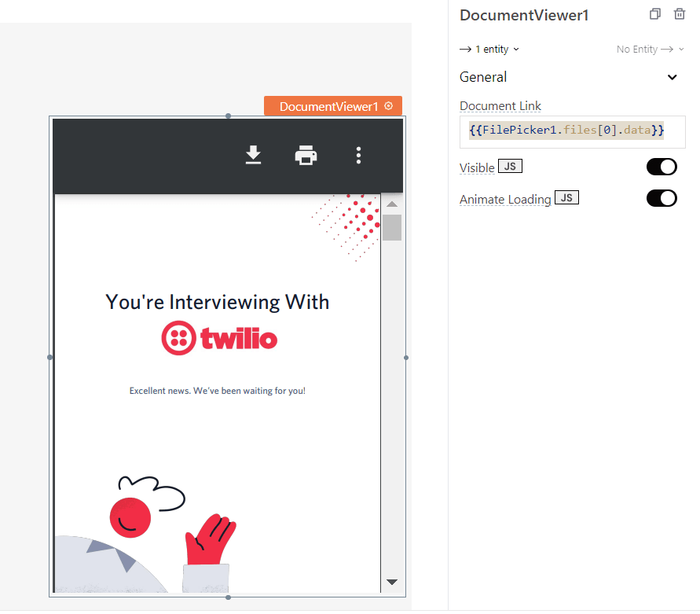Click the document viewer scrollbar thumb
The width and height of the screenshot is (700, 614).
tap(392, 227)
